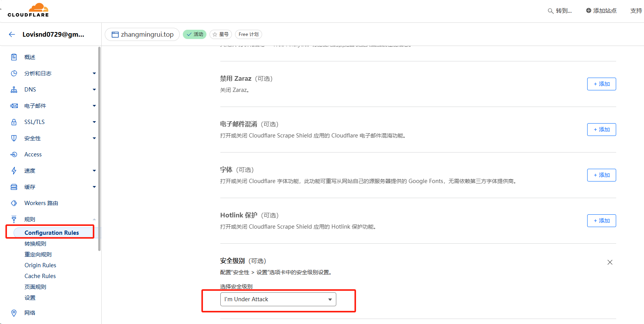Add the 禁用 Zaraz setting
The image size is (644, 324).
pos(601,84)
